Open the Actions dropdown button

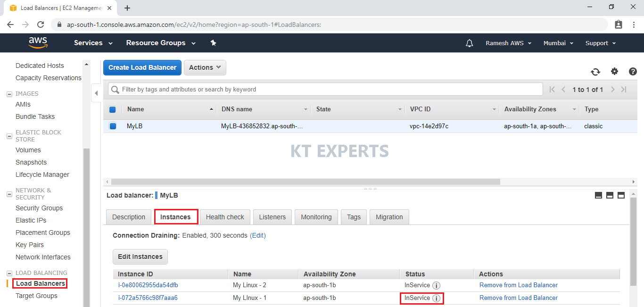click(x=205, y=67)
